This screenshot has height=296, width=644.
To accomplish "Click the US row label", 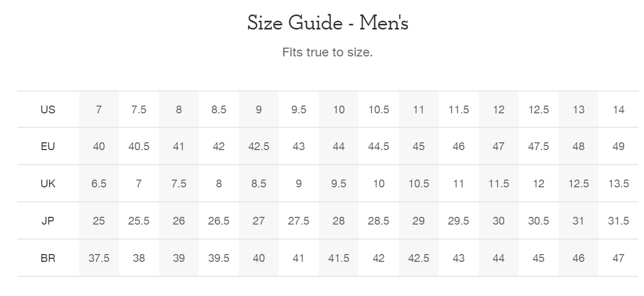I will (48, 110).
